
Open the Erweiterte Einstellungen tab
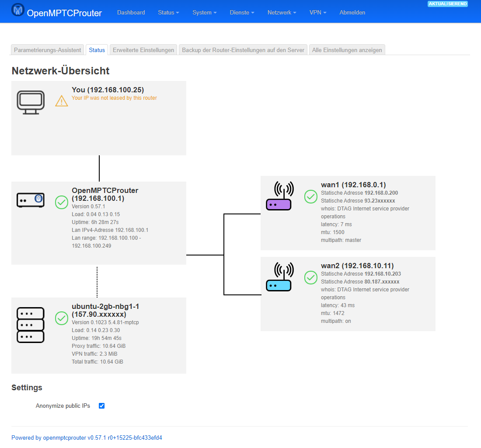[143, 50]
